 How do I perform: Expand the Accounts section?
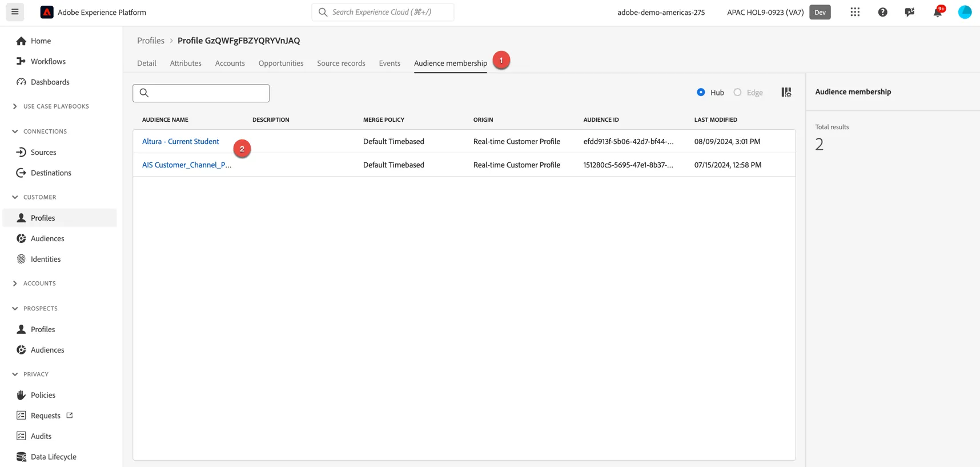(x=15, y=284)
